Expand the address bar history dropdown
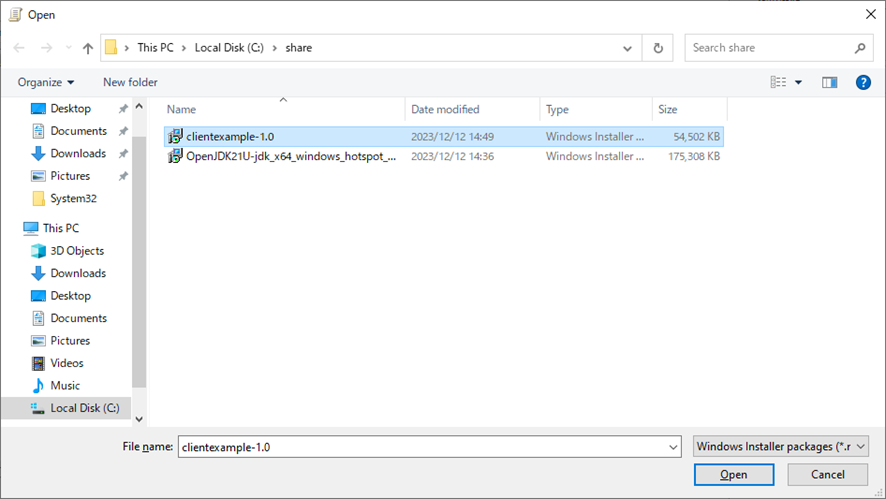Image resolution: width=886 pixels, height=499 pixels. pos(627,48)
